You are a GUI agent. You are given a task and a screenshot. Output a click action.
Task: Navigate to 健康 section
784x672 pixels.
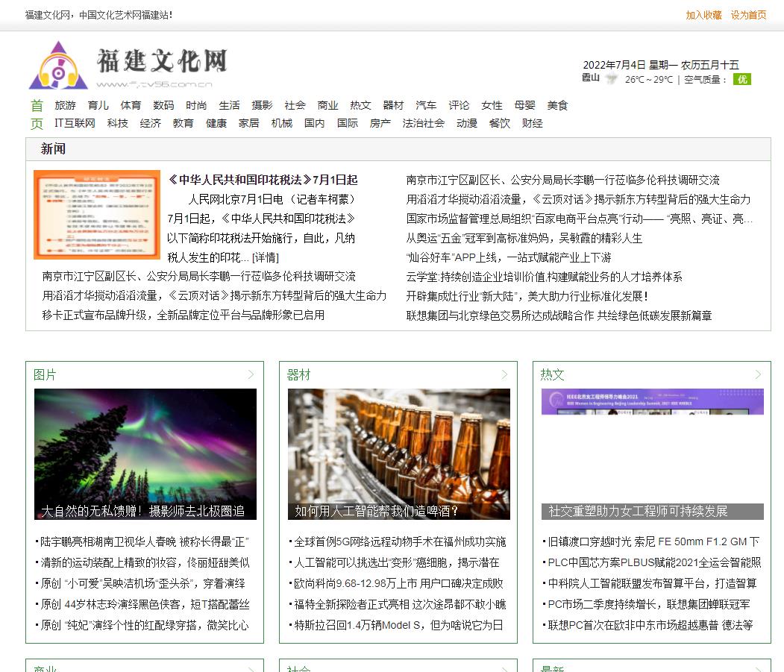(216, 123)
